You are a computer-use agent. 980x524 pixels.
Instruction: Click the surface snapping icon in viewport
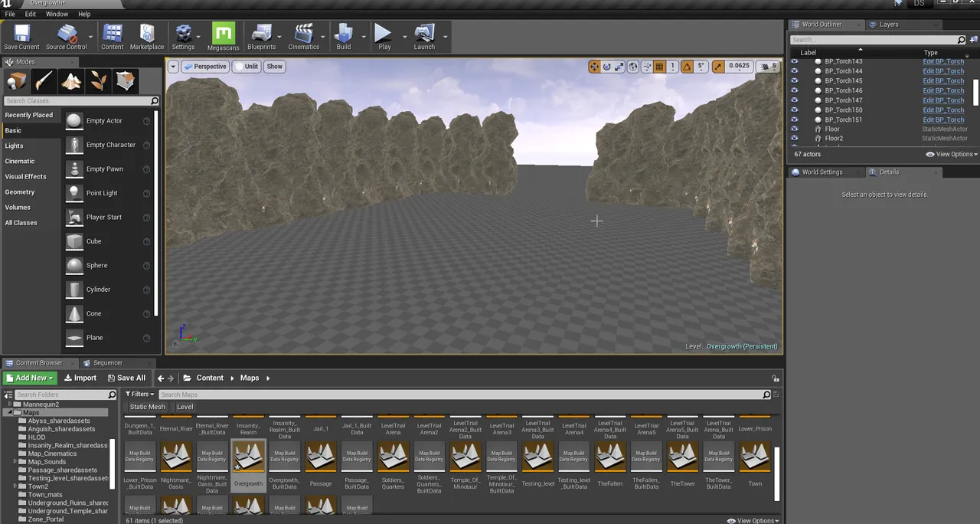click(x=646, y=67)
